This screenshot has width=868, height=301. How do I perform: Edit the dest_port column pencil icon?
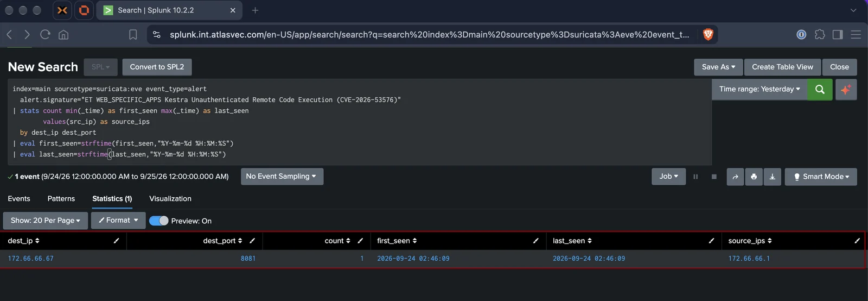pyautogui.click(x=252, y=241)
